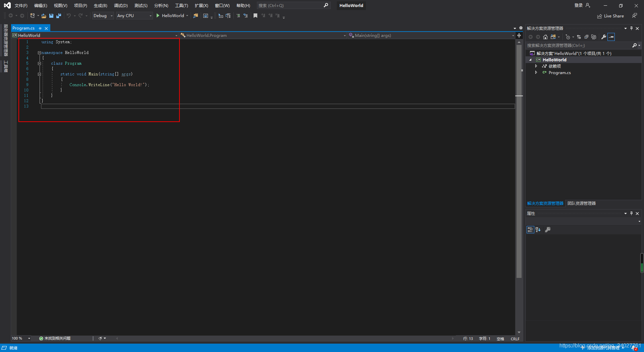644x352 pixels.
Task: Collapse the namespace HelloWorld code block
Action: [39, 53]
